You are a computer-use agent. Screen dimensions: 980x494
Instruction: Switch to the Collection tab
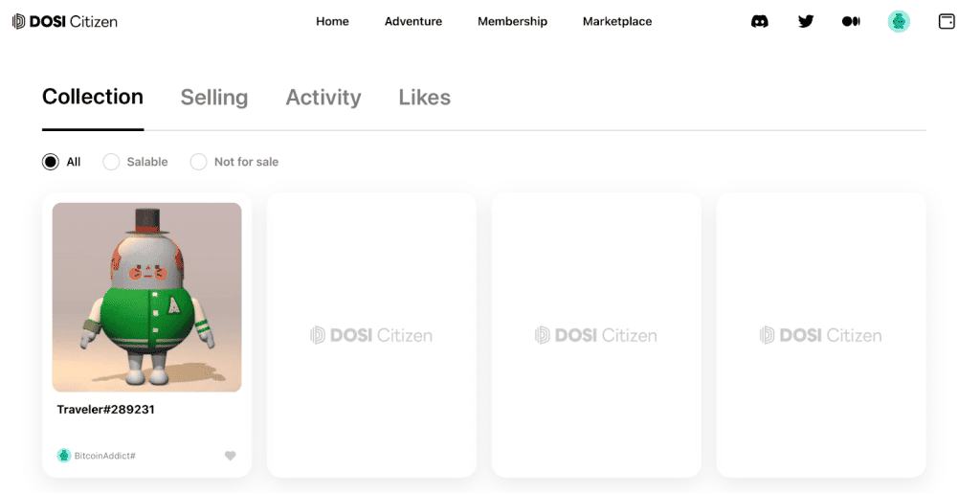pyautogui.click(x=93, y=97)
